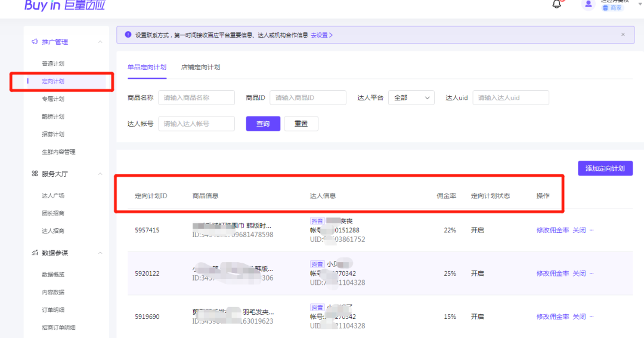
Task: Click 修改佣金率 for plan 5919690
Action: pos(552,317)
